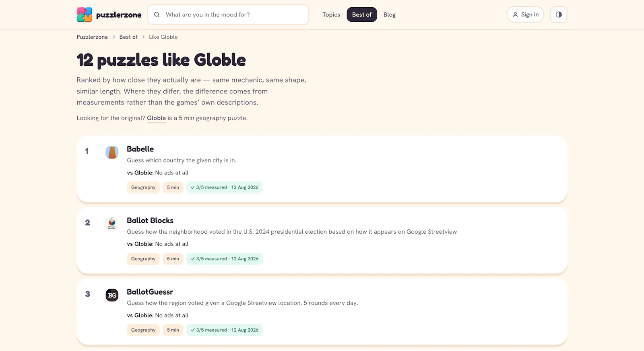Click the Geography tag on BallotGuessr
This screenshot has height=351, width=644.
coord(143,330)
